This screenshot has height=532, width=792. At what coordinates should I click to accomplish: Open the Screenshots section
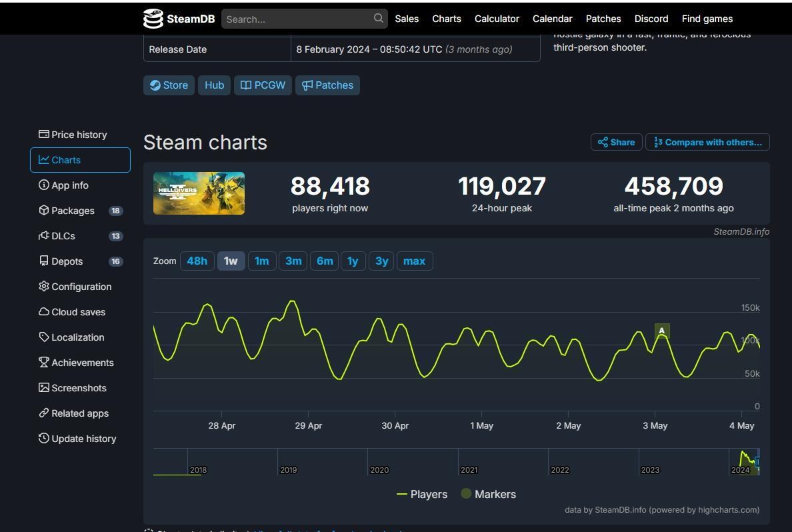[73, 388]
